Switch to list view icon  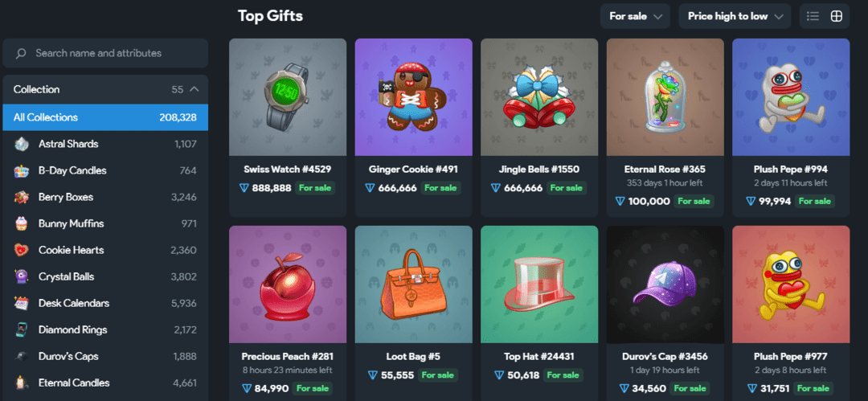[813, 16]
